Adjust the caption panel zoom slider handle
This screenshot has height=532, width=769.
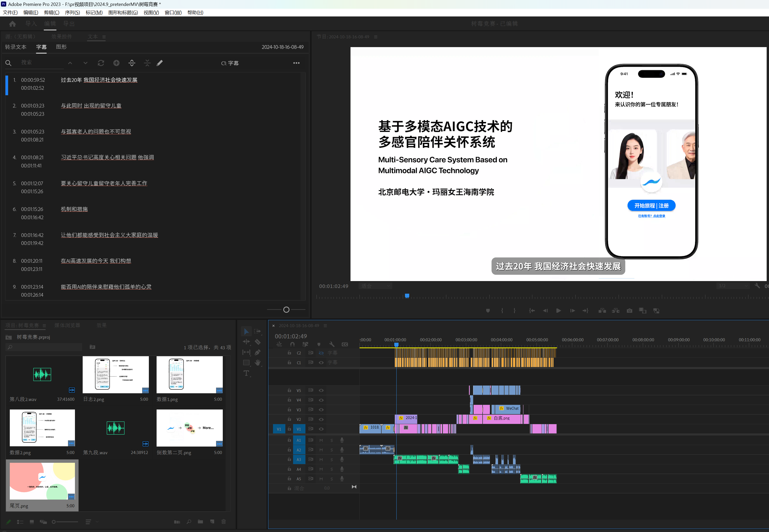(x=286, y=310)
